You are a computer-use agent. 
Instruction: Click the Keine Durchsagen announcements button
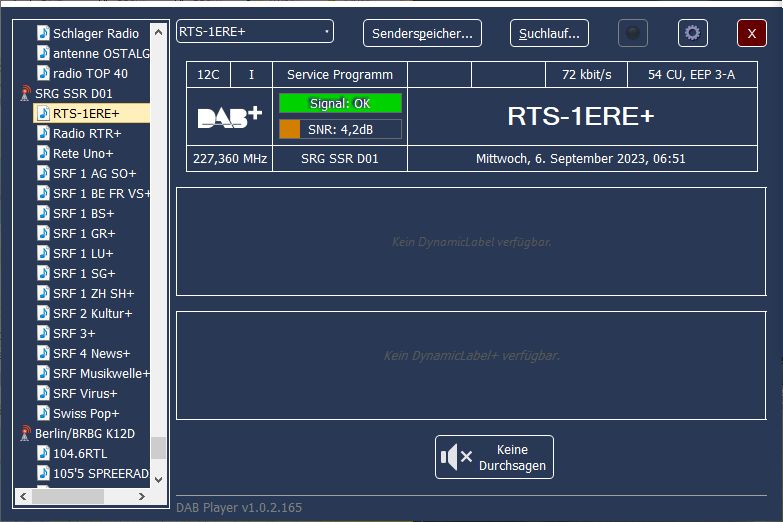[494, 457]
